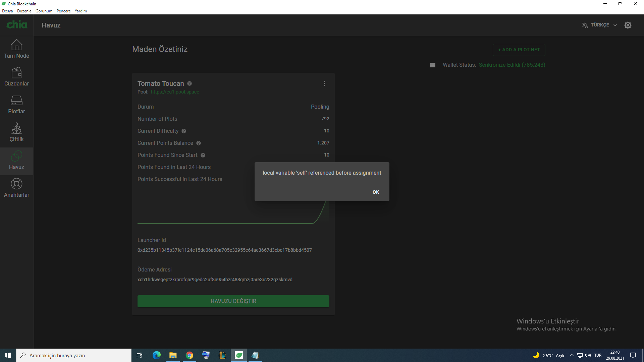Show help for Points Found Since Start
The height and width of the screenshot is (362, 644).
tap(203, 155)
